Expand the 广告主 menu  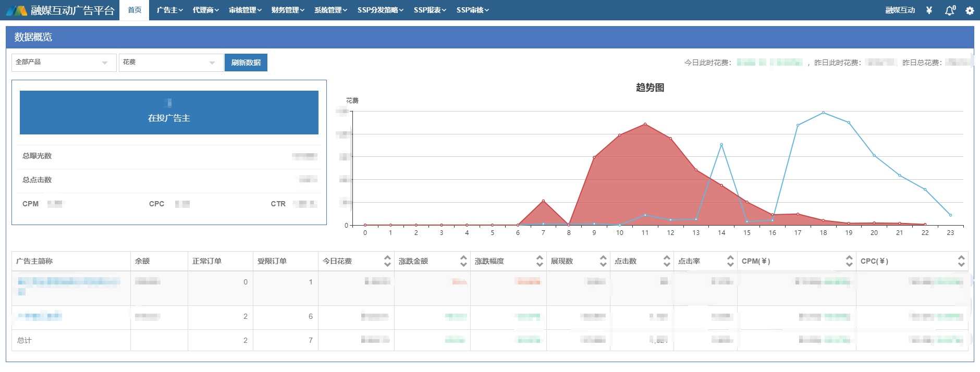169,10
